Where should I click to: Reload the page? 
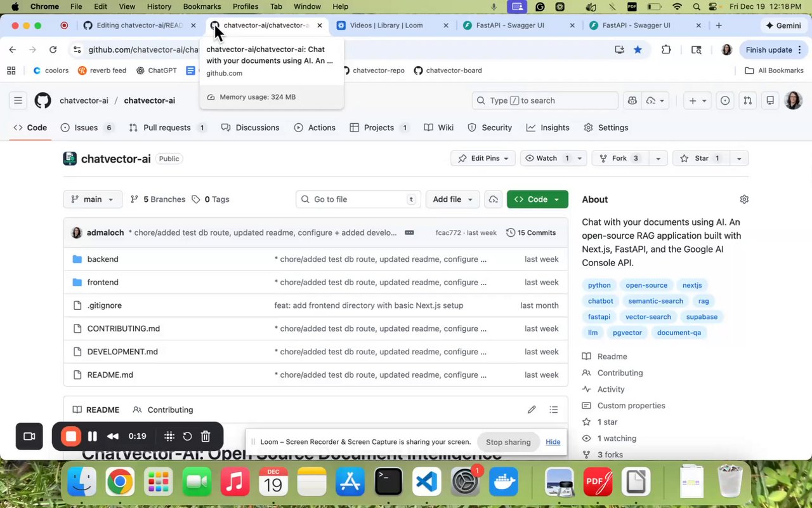point(53,50)
